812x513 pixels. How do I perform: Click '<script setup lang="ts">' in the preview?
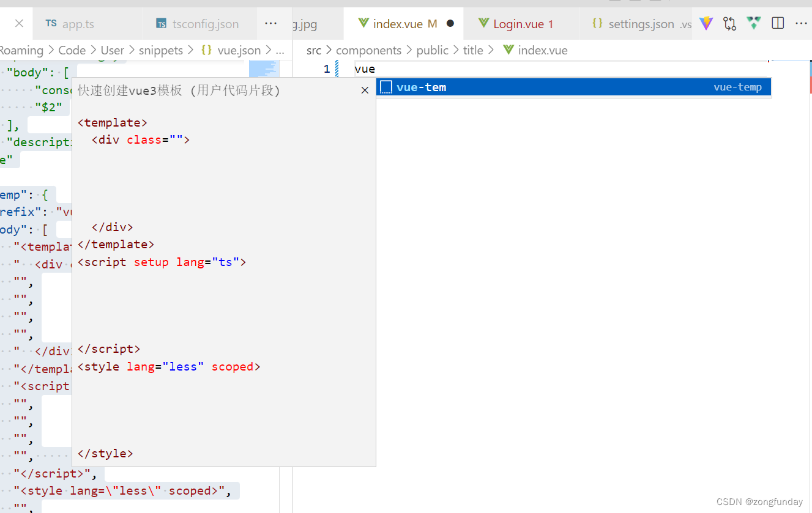(x=162, y=262)
